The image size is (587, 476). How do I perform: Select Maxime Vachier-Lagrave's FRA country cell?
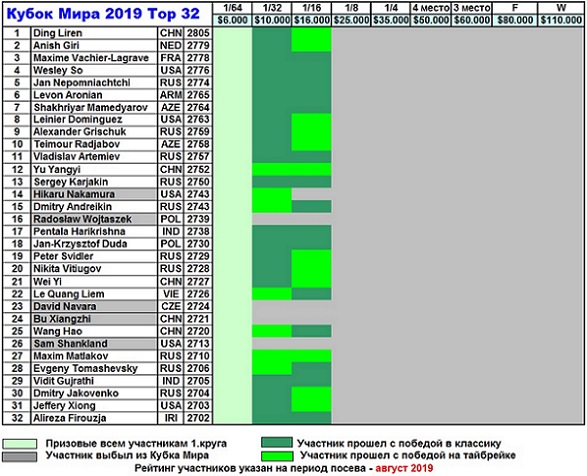coord(171,58)
